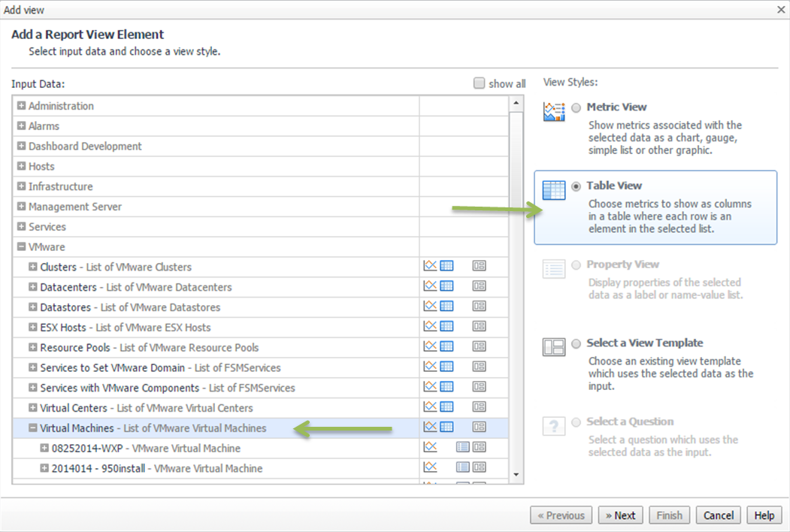Expand the Management Server node
The image size is (790, 532).
pyautogui.click(x=21, y=207)
